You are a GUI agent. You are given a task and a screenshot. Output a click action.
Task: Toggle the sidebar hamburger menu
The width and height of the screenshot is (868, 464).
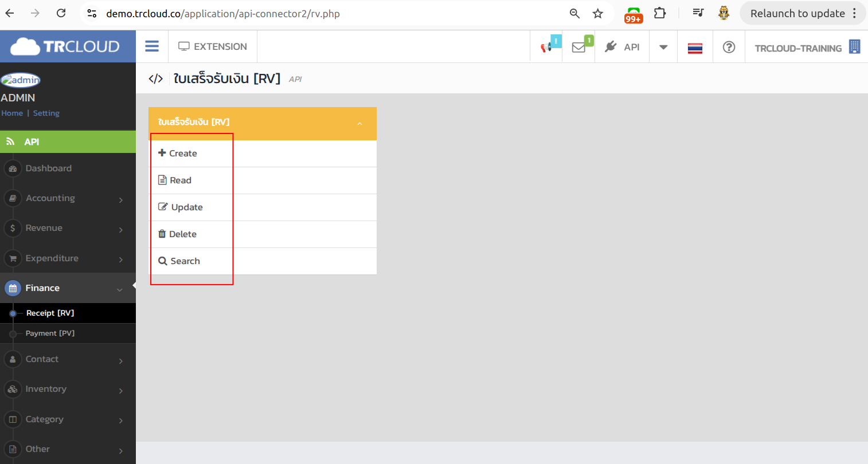click(152, 46)
